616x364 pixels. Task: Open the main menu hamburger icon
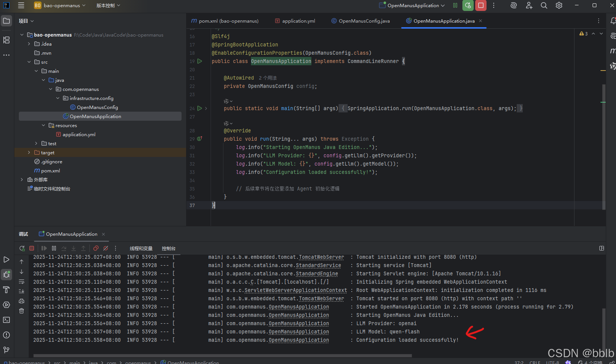coord(21,5)
